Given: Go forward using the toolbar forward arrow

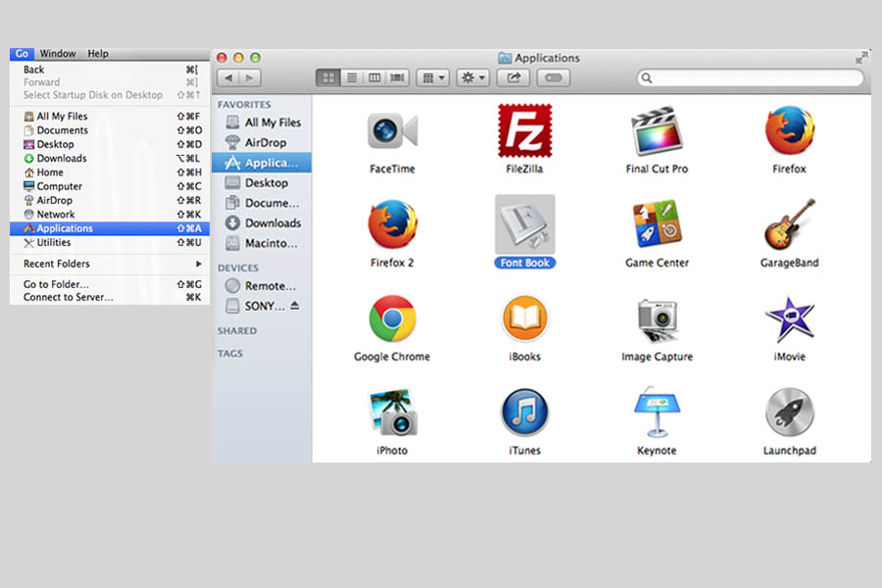Looking at the screenshot, I should point(250,77).
